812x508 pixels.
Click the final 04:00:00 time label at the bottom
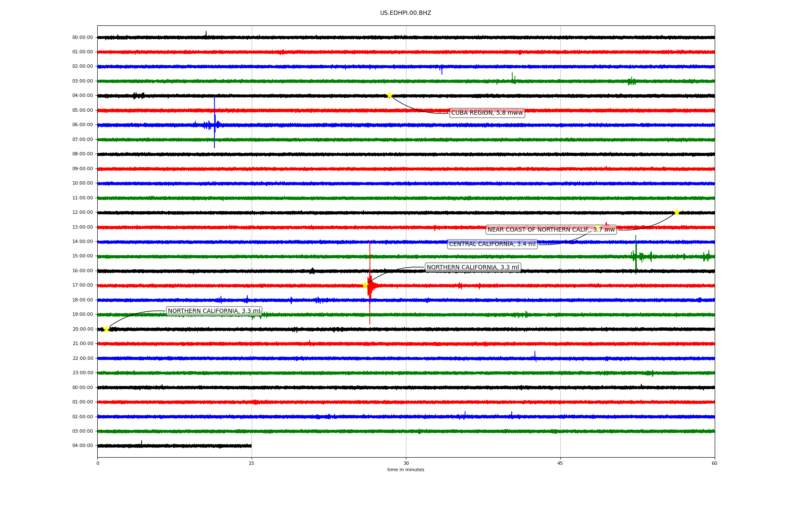[82, 445]
